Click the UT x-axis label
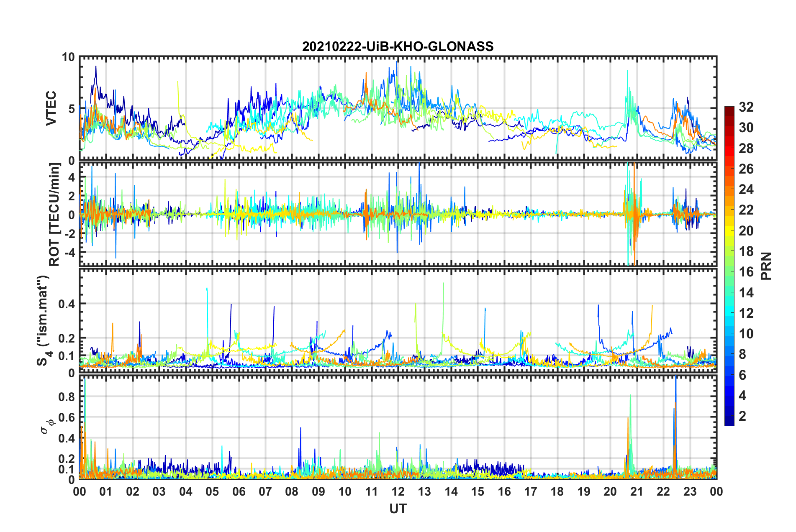The width and height of the screenshot is (796, 532). (398, 509)
